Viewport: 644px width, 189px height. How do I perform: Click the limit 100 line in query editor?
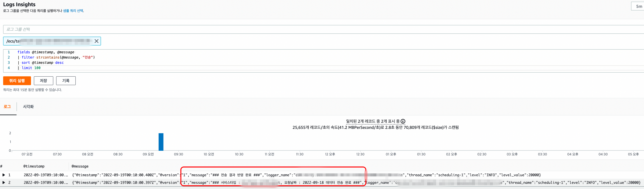pyautogui.click(x=31, y=68)
